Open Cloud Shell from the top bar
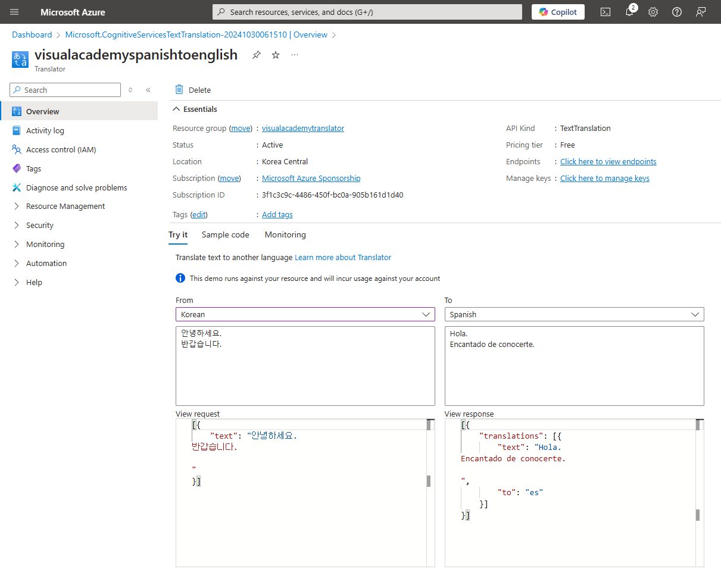The image size is (721, 588). [x=605, y=12]
